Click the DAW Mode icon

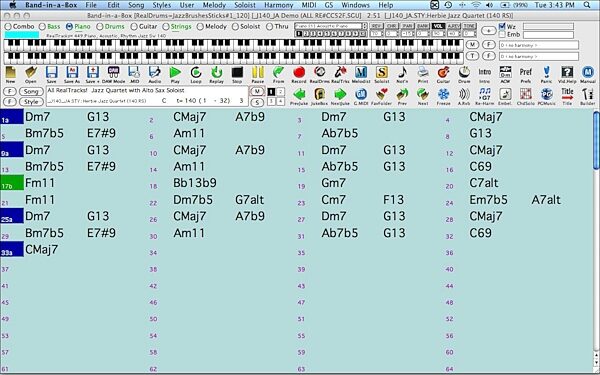point(113,74)
